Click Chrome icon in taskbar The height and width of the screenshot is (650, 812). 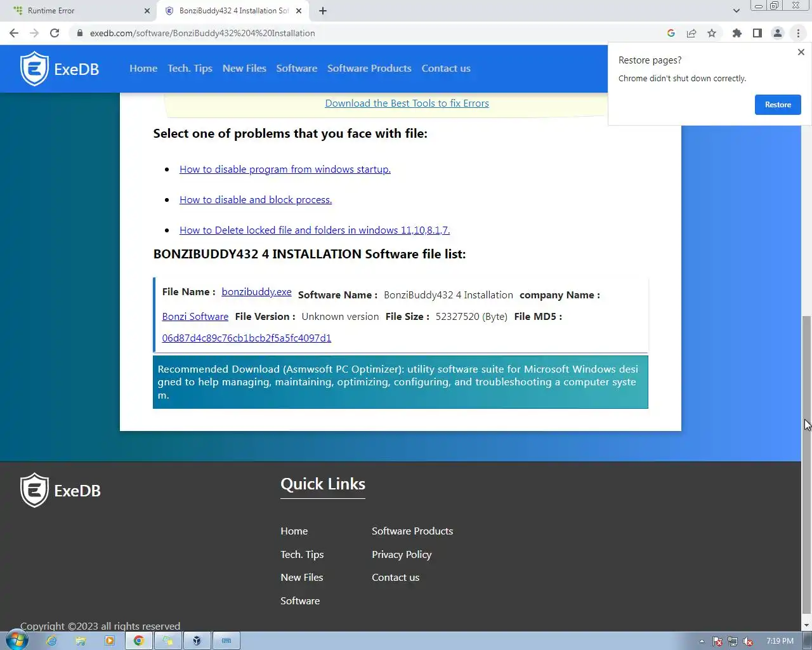139,641
